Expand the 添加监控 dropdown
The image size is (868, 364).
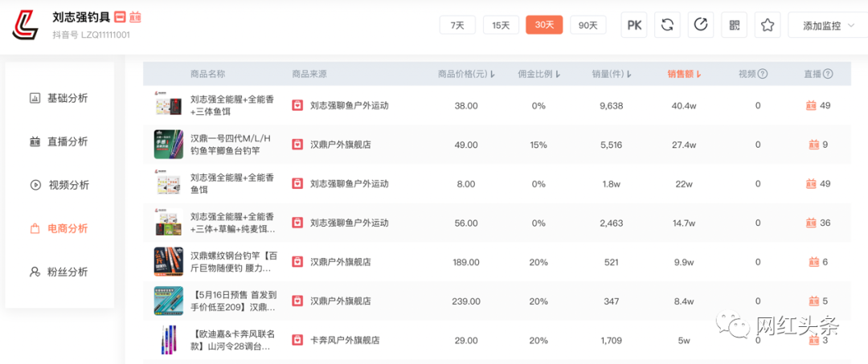click(x=827, y=26)
